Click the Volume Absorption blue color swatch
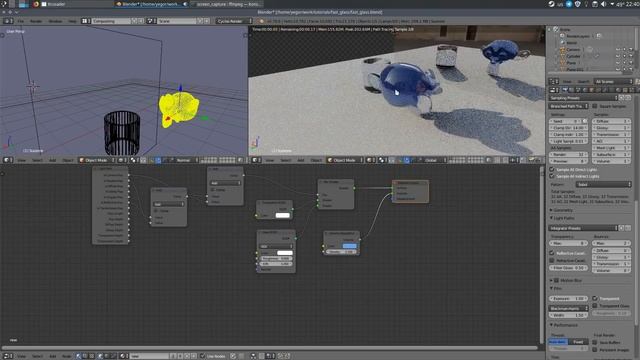 point(349,246)
